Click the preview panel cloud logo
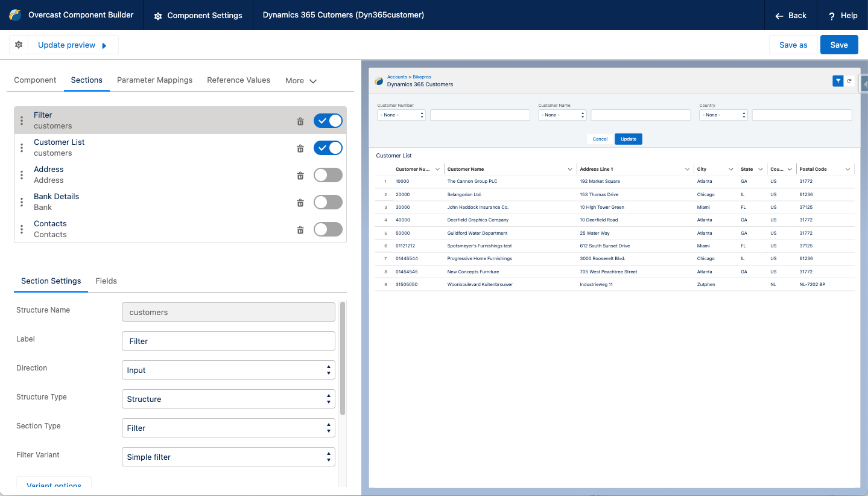Image resolution: width=868 pixels, height=496 pixels. 379,81
